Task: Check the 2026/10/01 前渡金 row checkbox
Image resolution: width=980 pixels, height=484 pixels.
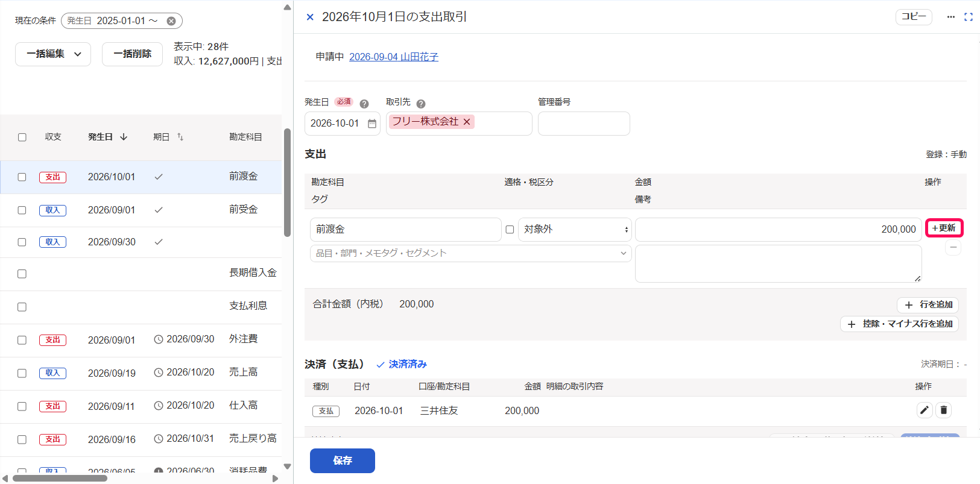Action: coord(22,177)
